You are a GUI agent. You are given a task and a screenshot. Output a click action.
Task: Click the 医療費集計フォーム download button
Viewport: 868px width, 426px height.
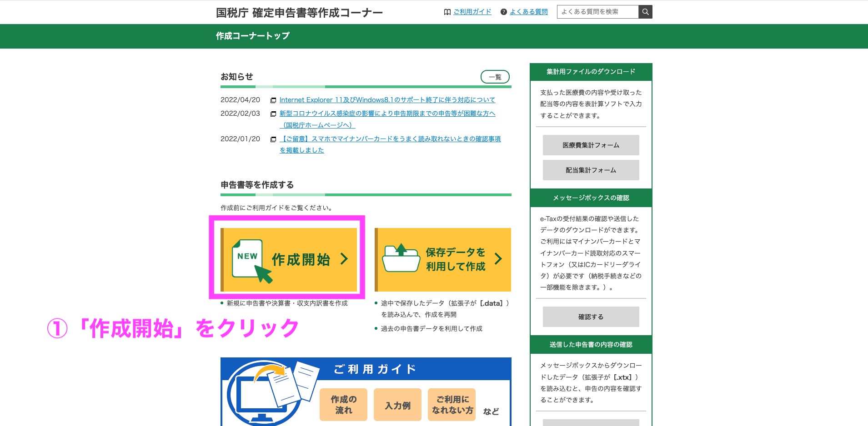pos(591,145)
